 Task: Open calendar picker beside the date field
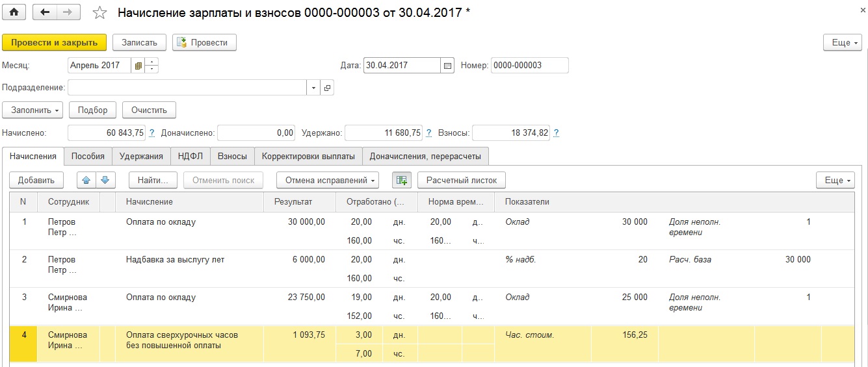click(x=447, y=66)
